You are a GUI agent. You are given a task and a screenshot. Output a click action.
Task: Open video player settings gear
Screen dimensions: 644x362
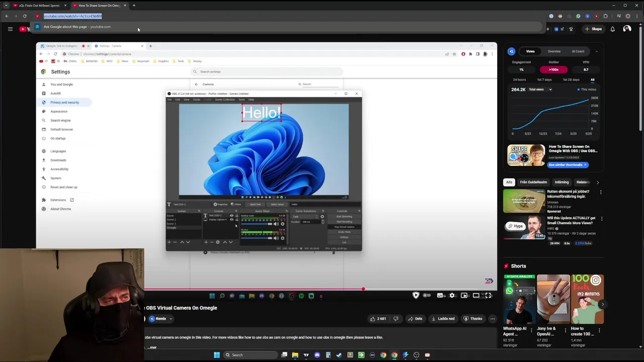452,296
